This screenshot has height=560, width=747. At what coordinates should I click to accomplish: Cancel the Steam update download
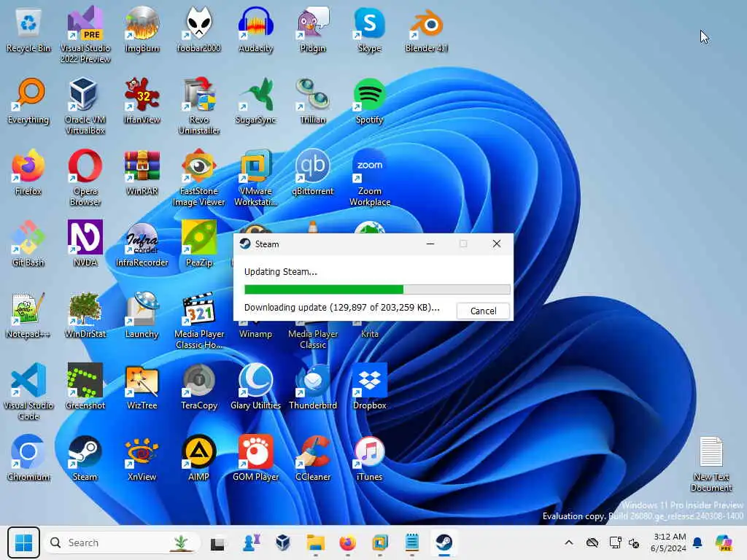tap(483, 311)
